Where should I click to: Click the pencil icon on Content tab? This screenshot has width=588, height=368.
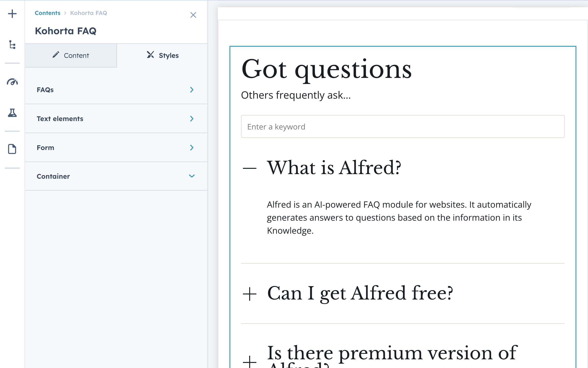(x=56, y=55)
